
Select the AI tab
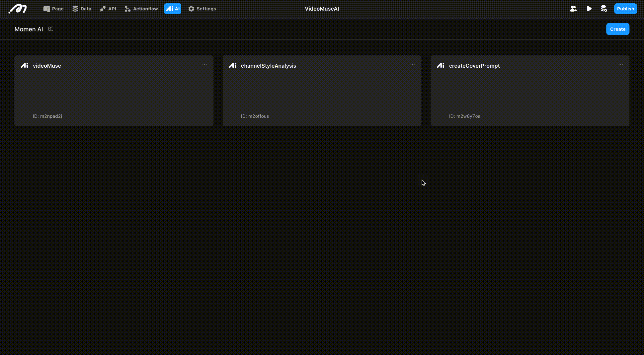pyautogui.click(x=173, y=9)
